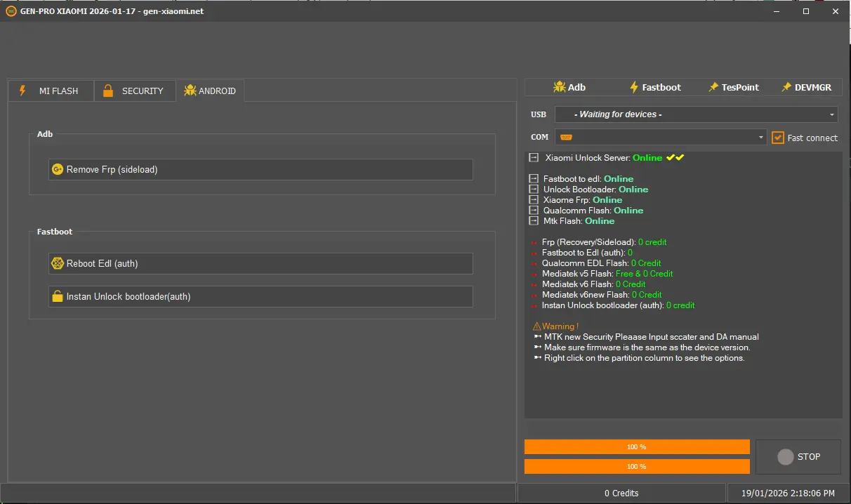This screenshot has width=851, height=504.
Task: Click the box-arrow icon beside Fastboot to edl
Action: (534, 179)
